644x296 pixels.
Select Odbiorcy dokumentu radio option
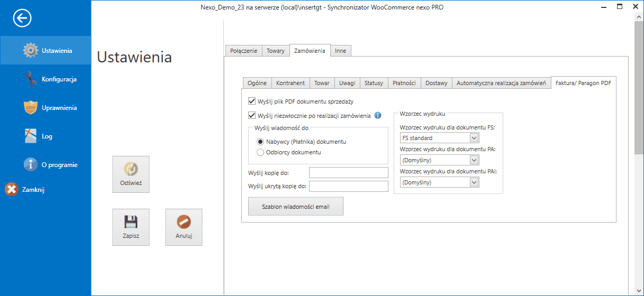tap(260, 152)
